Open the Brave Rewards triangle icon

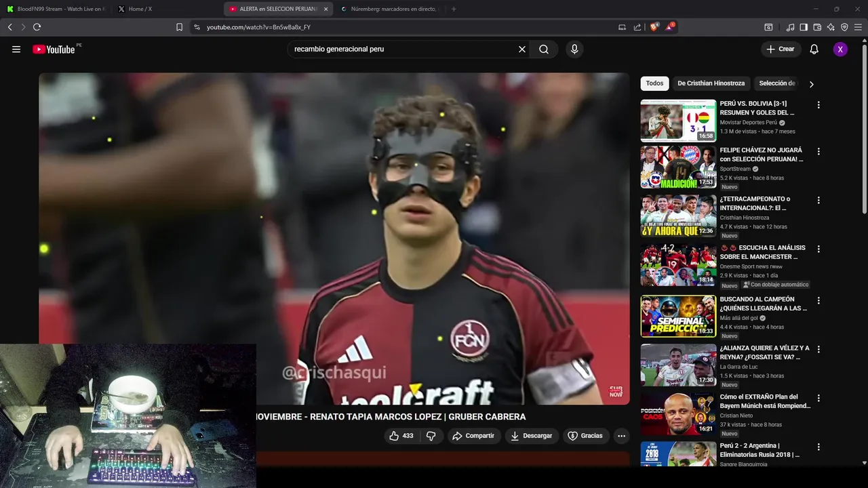click(x=670, y=27)
